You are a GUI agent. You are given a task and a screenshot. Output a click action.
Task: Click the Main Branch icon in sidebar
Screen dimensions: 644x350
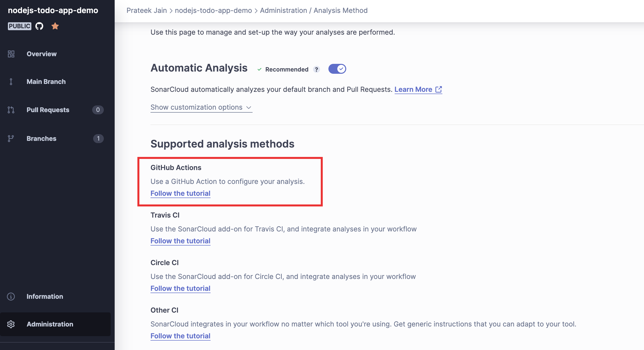pyautogui.click(x=11, y=82)
